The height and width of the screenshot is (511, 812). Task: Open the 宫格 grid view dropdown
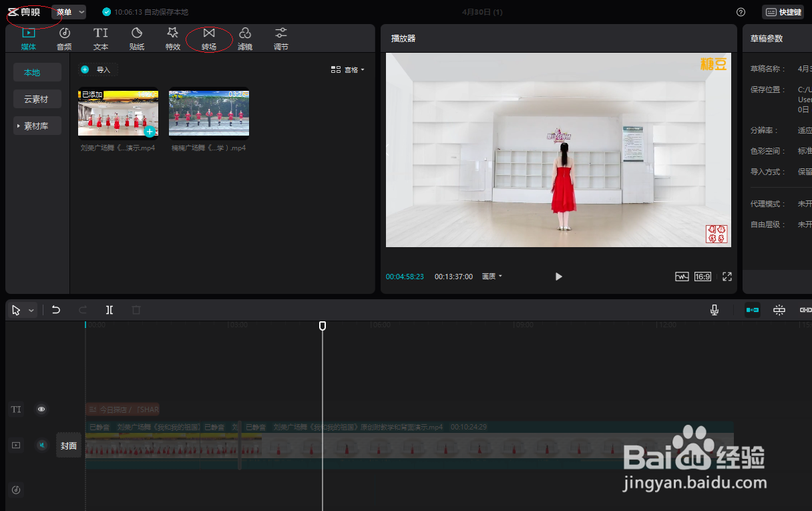pos(348,69)
